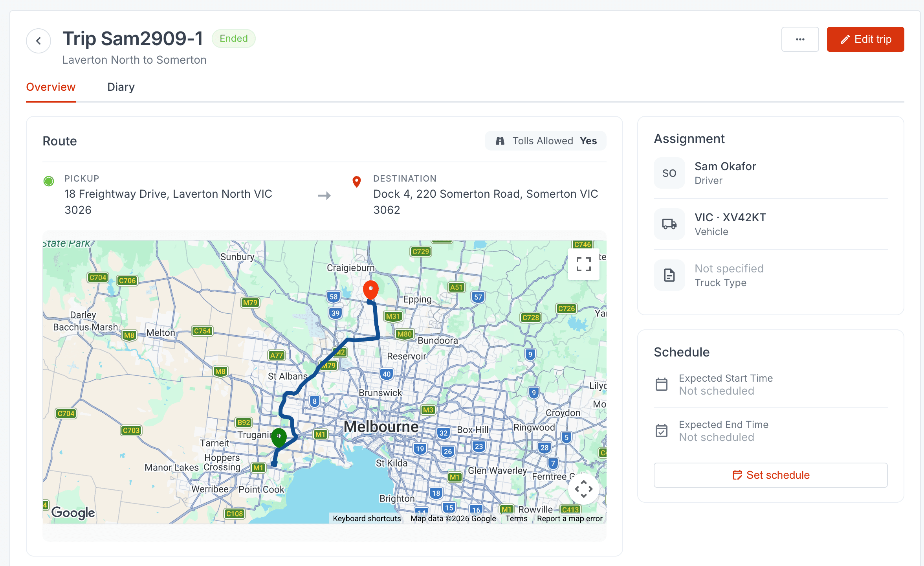Click the Tolls Allowed road icon

500,141
